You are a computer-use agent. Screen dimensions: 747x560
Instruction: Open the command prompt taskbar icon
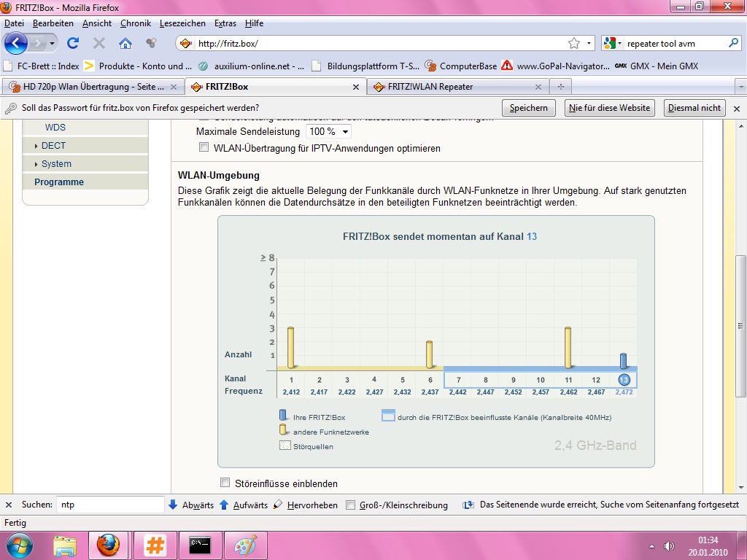[x=200, y=545]
